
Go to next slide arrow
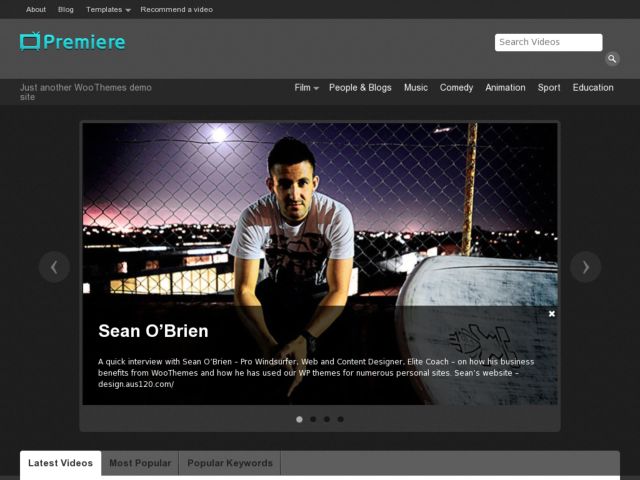(585, 267)
